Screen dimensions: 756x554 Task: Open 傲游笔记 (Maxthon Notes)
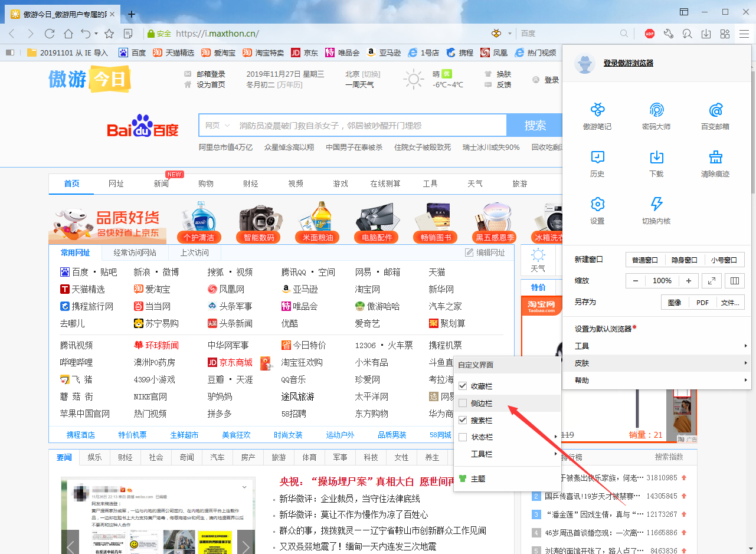[597, 116]
